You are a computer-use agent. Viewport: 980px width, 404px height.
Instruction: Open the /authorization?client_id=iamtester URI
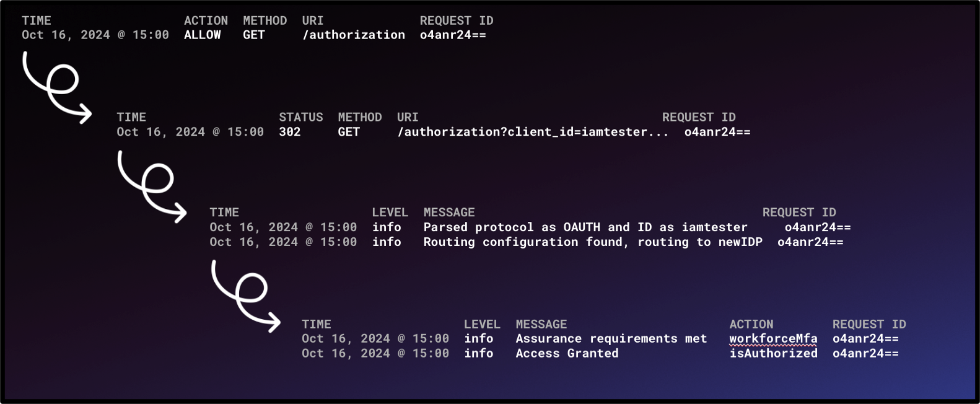[x=533, y=132]
